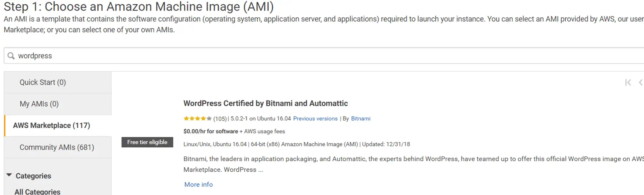
Task: Click the star rating for WordPress AMI
Action: 197,118
